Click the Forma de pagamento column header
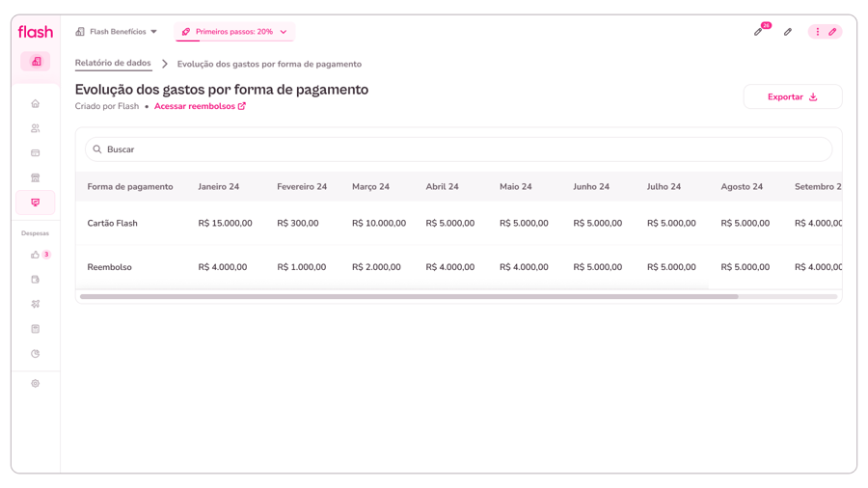This screenshot has height=488, width=868. point(130,187)
